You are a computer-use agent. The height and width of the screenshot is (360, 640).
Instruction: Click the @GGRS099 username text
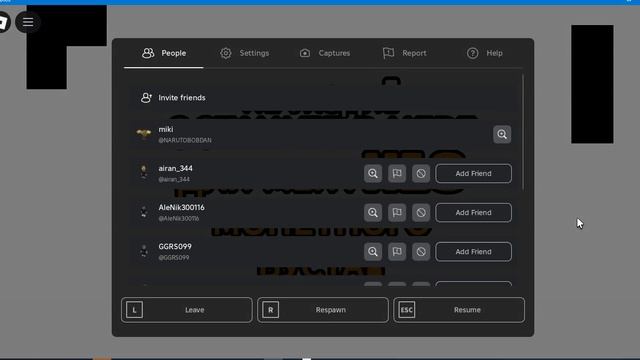point(174,258)
